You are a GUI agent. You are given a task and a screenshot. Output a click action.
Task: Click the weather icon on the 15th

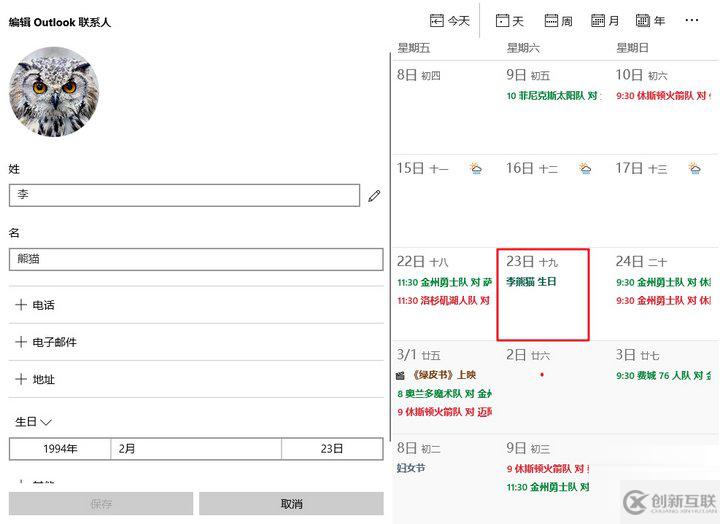point(476,169)
